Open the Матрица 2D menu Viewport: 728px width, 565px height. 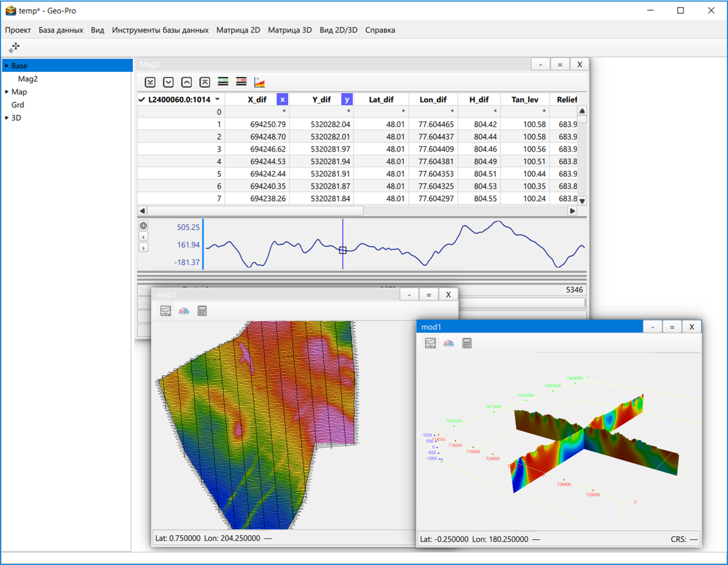238,30
